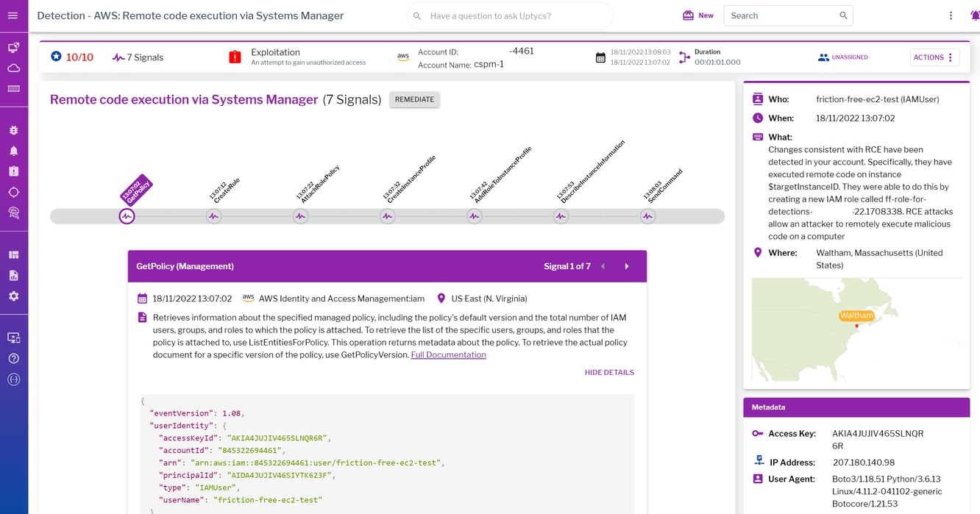Click the AWS logo beside Account ID
This screenshot has width=980, height=514.
click(402, 57)
